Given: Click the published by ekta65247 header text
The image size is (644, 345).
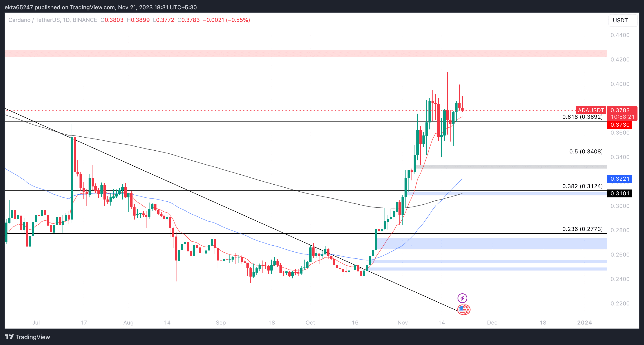Looking at the screenshot, I should pyautogui.click(x=100, y=7).
